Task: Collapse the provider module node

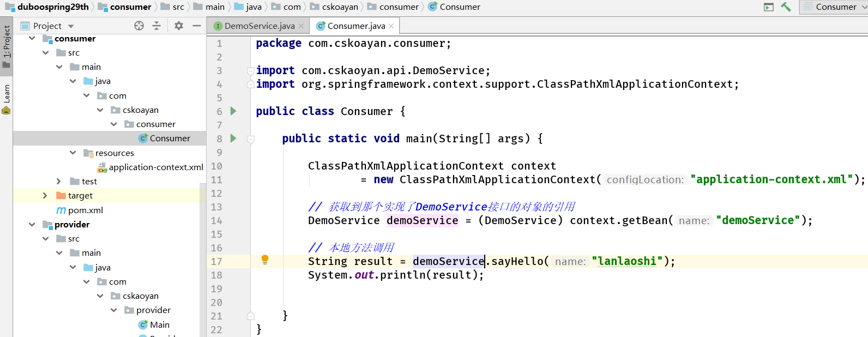Action: click(x=32, y=225)
